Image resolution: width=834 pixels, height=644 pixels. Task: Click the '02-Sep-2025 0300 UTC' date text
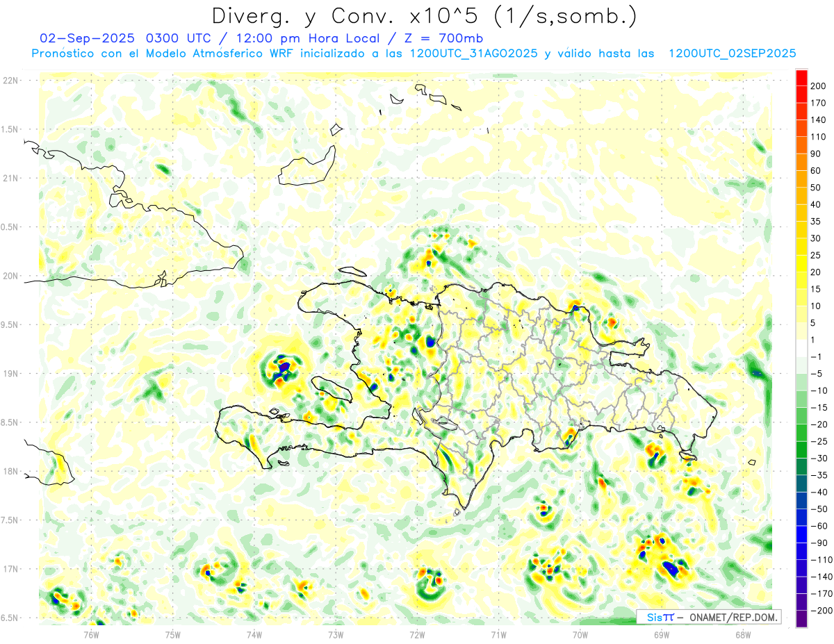pos(126,38)
